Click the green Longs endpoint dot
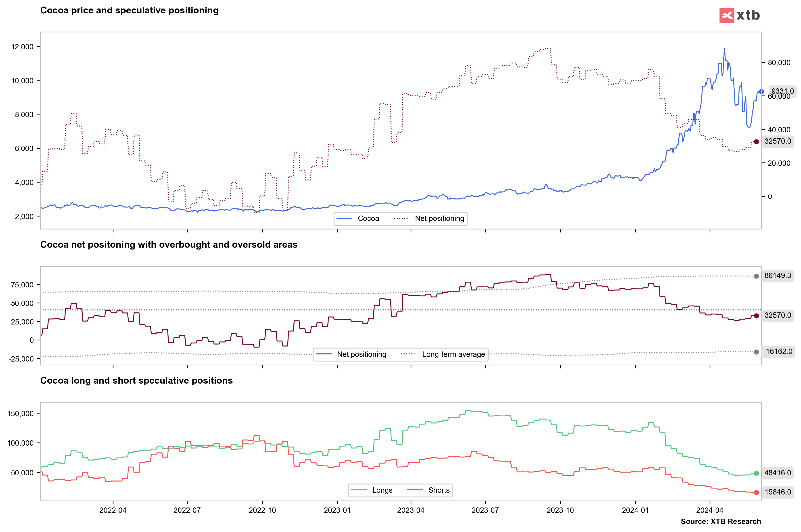 point(756,473)
